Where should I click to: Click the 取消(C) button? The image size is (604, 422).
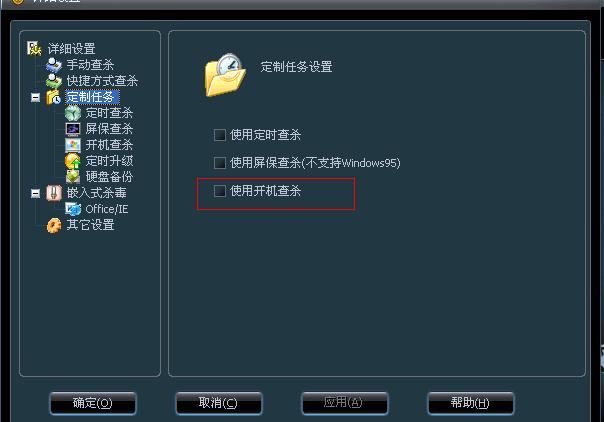[x=218, y=403]
